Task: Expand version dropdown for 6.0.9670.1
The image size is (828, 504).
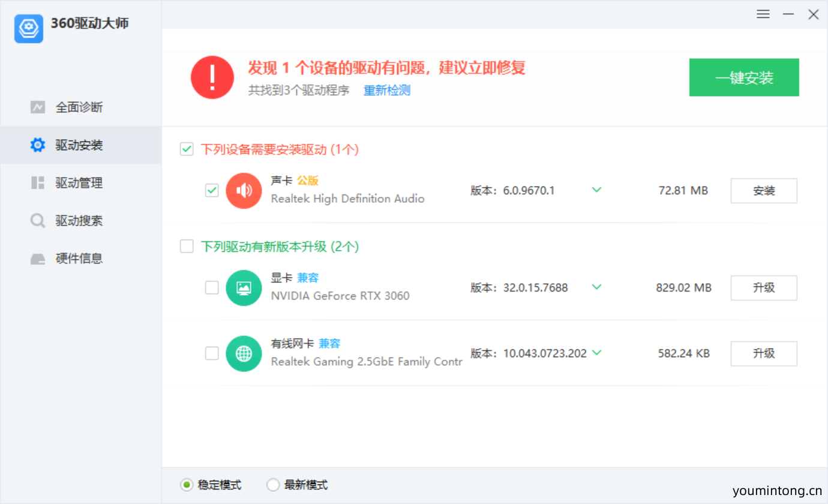Action: point(596,190)
